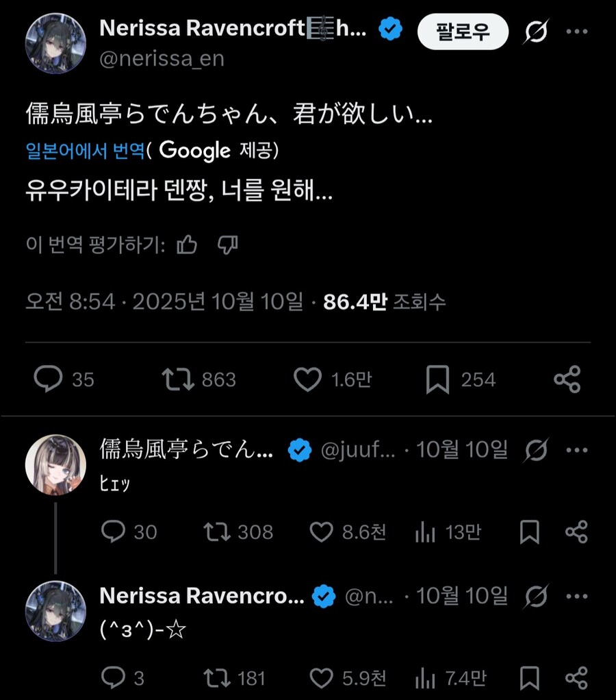The image size is (616, 700).
Task: Like the main tweet with 1.6만 likes
Action: (x=307, y=379)
